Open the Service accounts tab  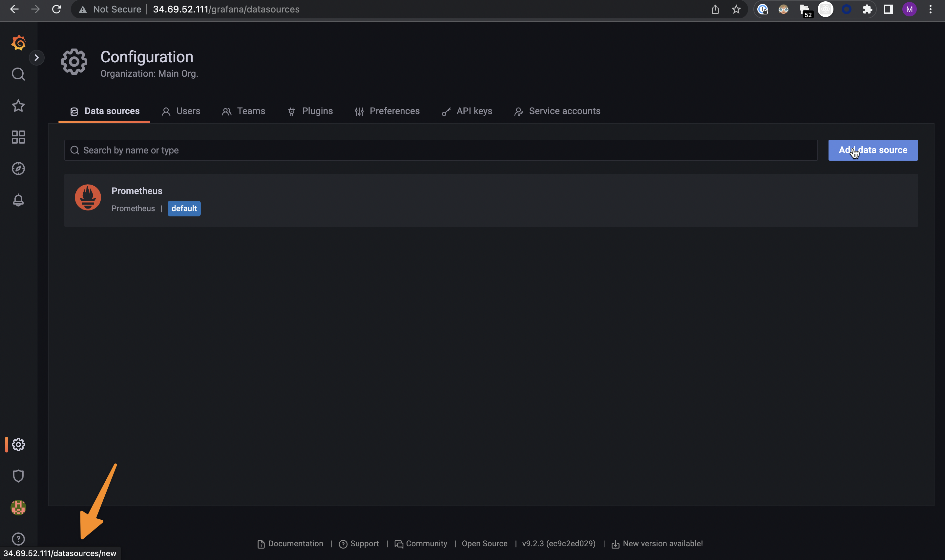[557, 111]
